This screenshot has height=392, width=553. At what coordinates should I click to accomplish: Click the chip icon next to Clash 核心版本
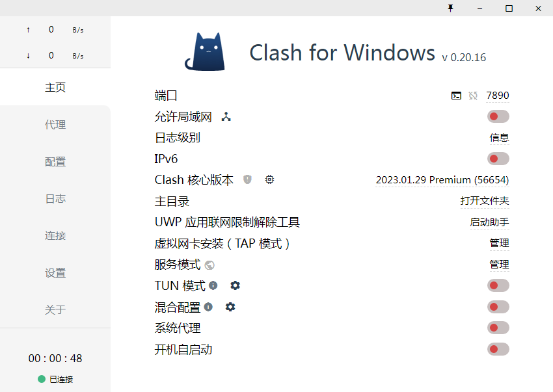269,179
